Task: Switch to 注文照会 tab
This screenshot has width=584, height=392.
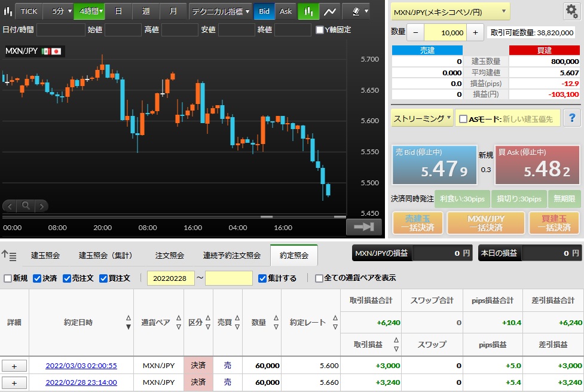Action: click(x=170, y=255)
